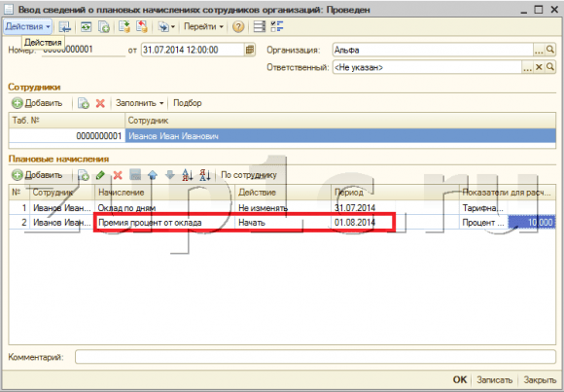
Task: Expand the Перейти dropdown menu
Action: (x=203, y=26)
